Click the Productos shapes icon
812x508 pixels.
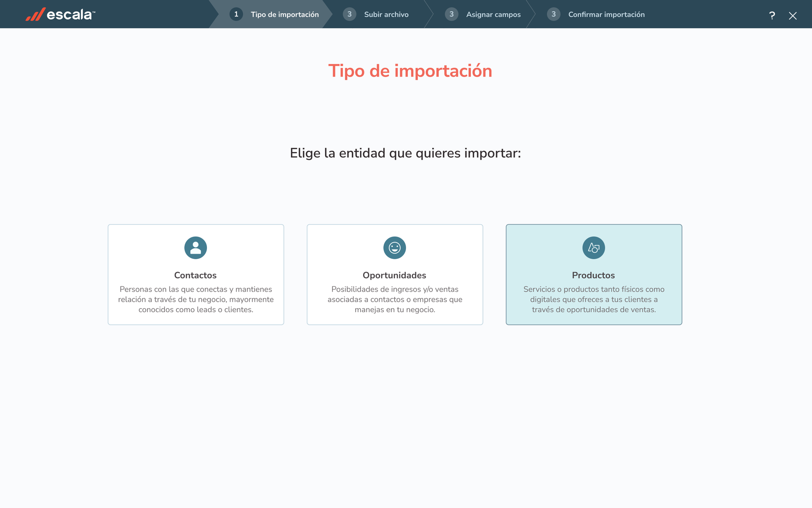click(x=594, y=248)
